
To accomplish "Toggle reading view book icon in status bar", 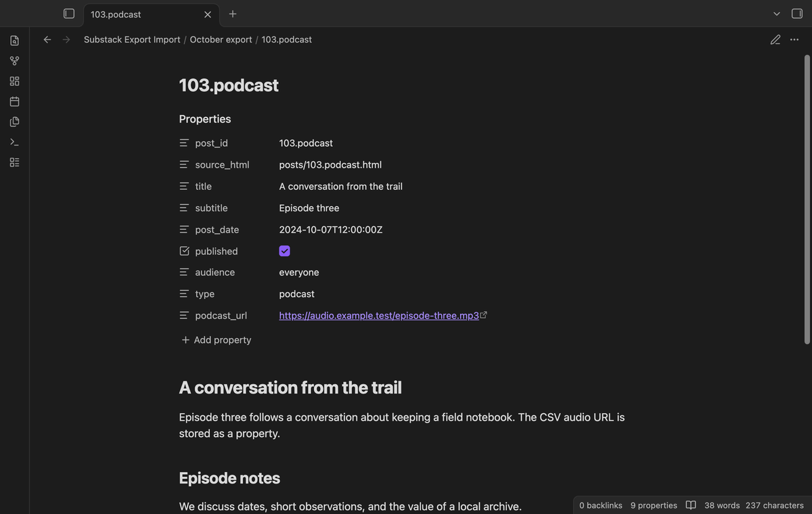I will (x=691, y=505).
